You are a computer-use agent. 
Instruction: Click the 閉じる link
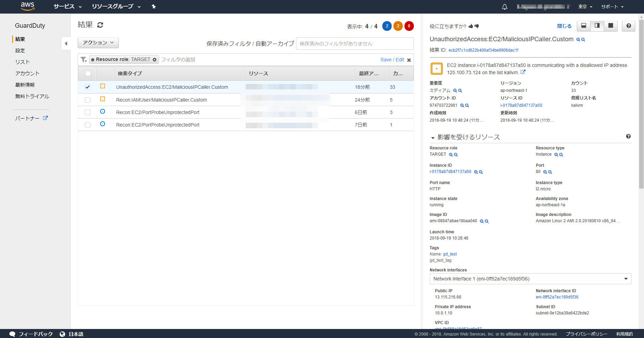(x=564, y=26)
